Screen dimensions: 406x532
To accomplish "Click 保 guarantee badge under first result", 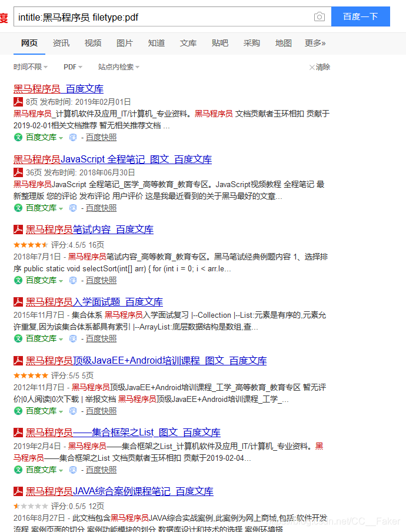I will (x=73, y=137).
